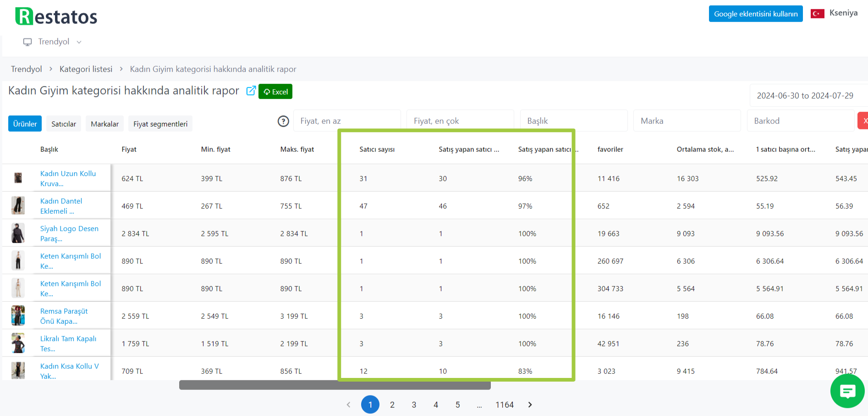Image resolution: width=868 pixels, height=416 pixels.
Task: Click thumbnail of Siyah Logo Desen
Action: [18, 233]
